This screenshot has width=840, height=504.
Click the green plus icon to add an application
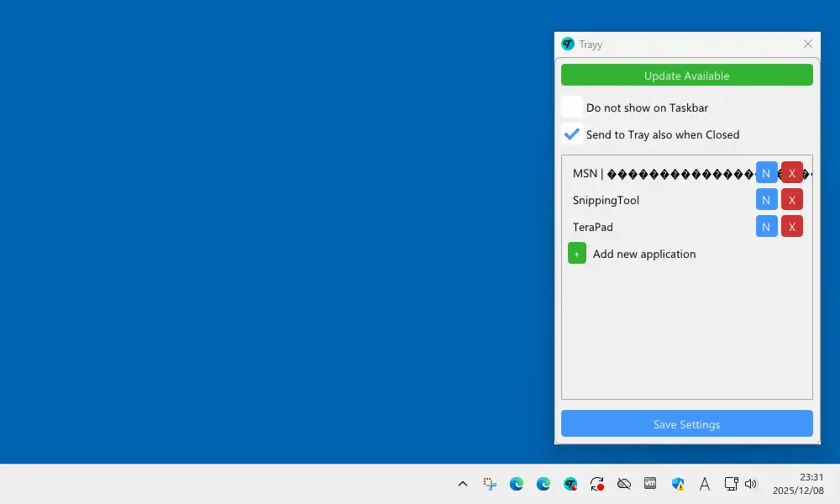[x=577, y=254]
